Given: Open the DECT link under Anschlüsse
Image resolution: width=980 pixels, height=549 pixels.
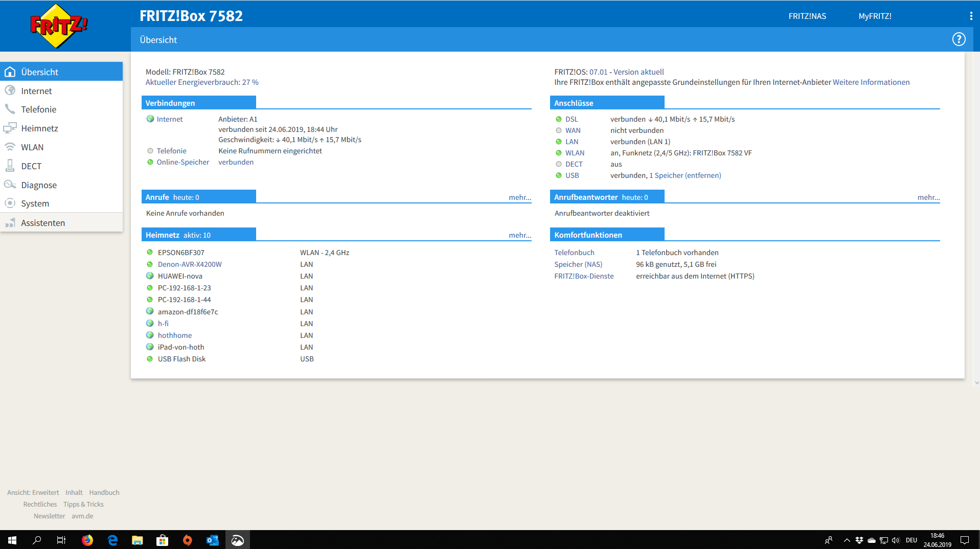Looking at the screenshot, I should pos(574,164).
